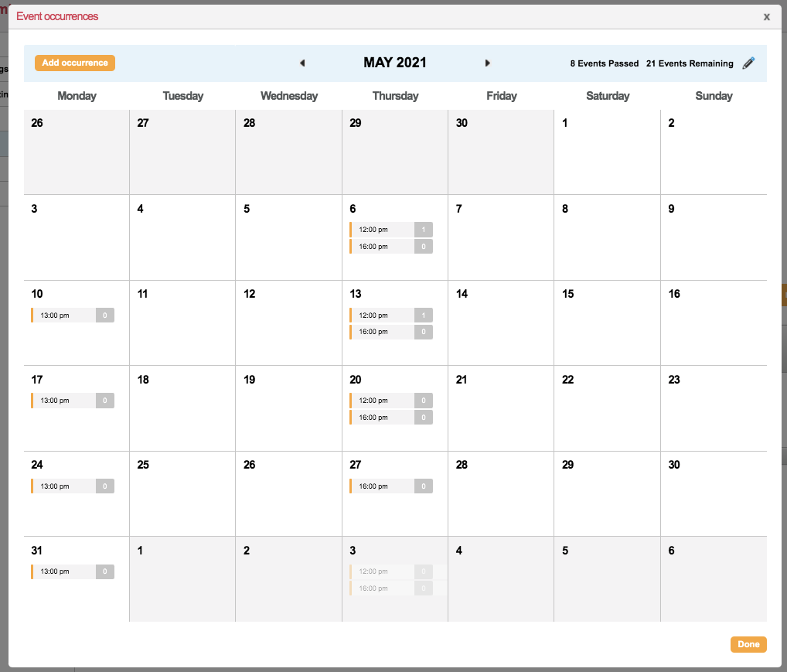This screenshot has width=787, height=672.
Task: Open May 6 12:00 pm occurrence
Action: point(382,230)
